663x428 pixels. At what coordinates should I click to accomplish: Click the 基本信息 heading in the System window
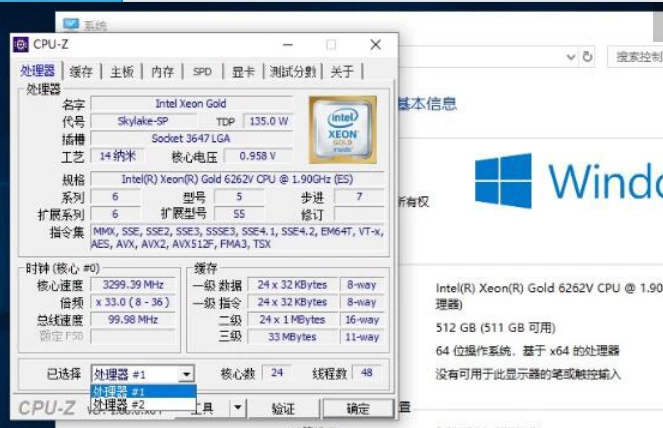pos(428,104)
